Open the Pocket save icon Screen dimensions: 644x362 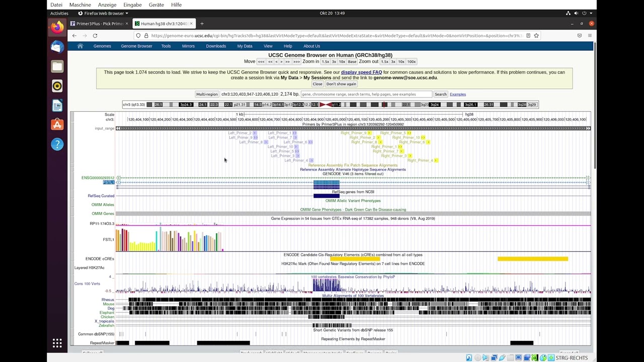pos(580,36)
